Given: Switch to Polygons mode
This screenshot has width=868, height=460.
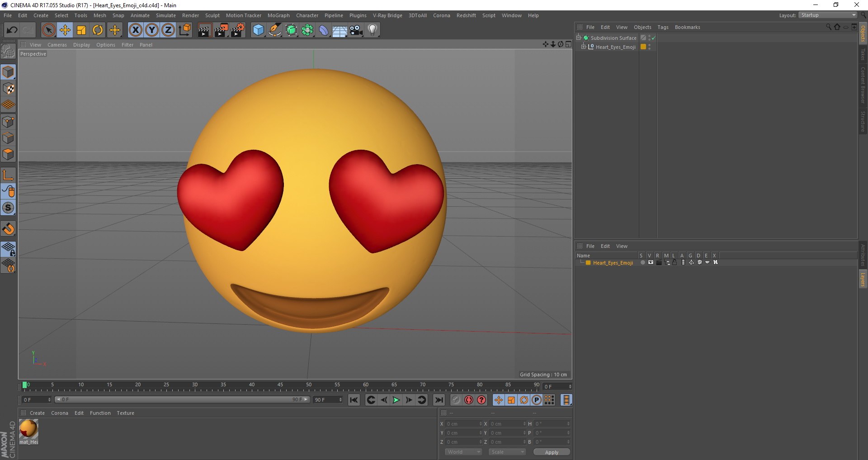Looking at the screenshot, I should 8,154.
